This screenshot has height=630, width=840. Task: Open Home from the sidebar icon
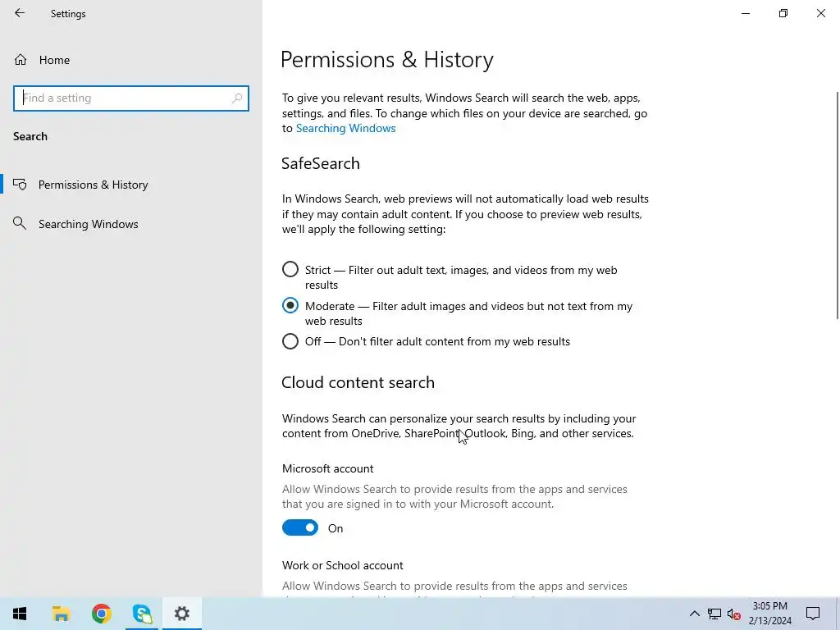pos(21,59)
